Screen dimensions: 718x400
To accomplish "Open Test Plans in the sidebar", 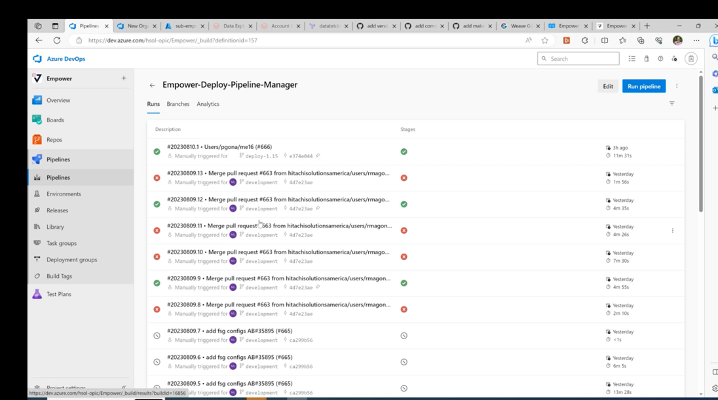I will pyautogui.click(x=59, y=294).
